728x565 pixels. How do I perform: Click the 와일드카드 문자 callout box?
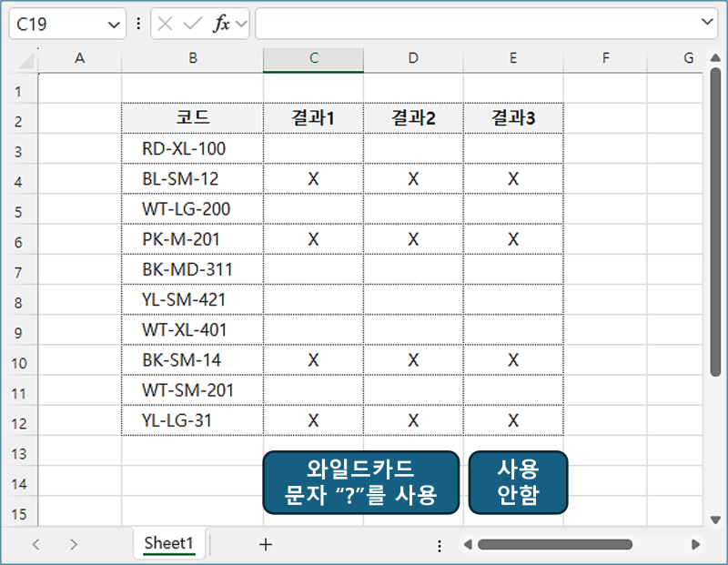[360, 482]
